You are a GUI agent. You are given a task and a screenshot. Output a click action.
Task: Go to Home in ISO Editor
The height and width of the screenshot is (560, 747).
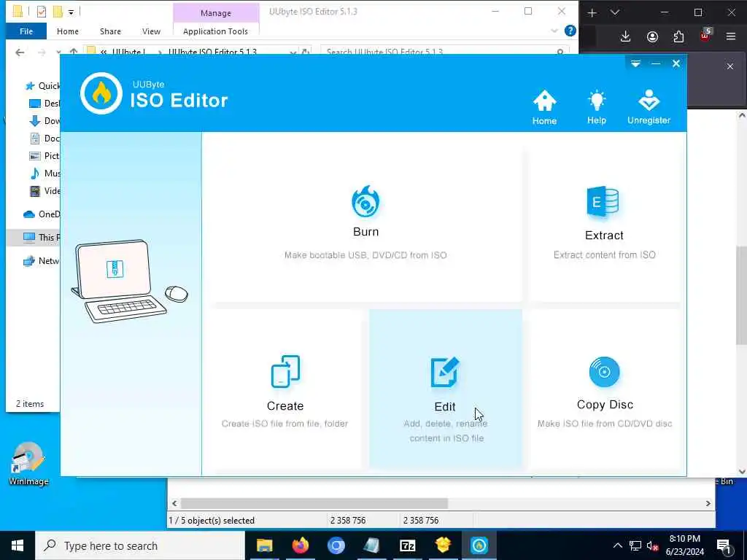click(544, 107)
